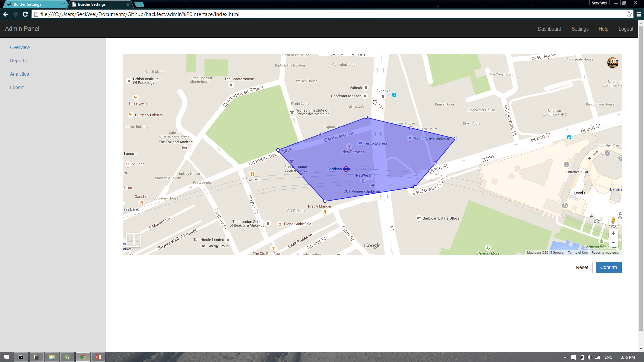Viewport: 644px width, 362px height.
Task: Click Report a map error link
Action: [x=605, y=253]
